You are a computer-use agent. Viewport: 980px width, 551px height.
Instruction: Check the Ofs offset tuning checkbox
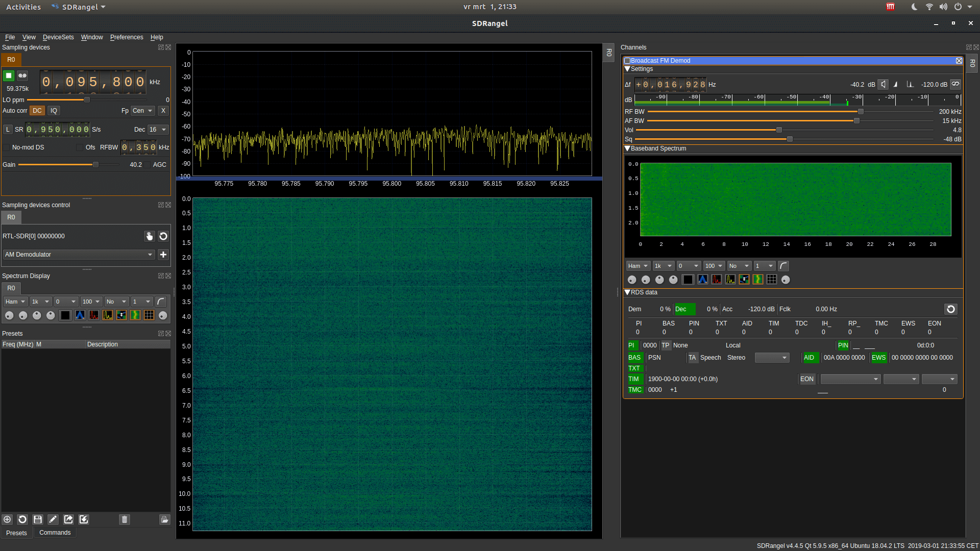pos(80,147)
